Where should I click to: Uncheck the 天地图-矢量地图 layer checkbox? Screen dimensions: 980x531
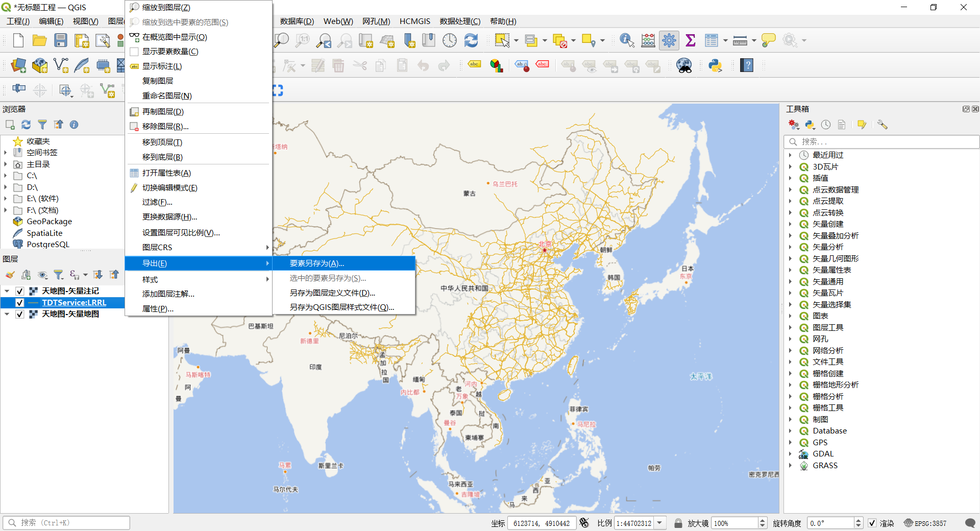[20, 314]
